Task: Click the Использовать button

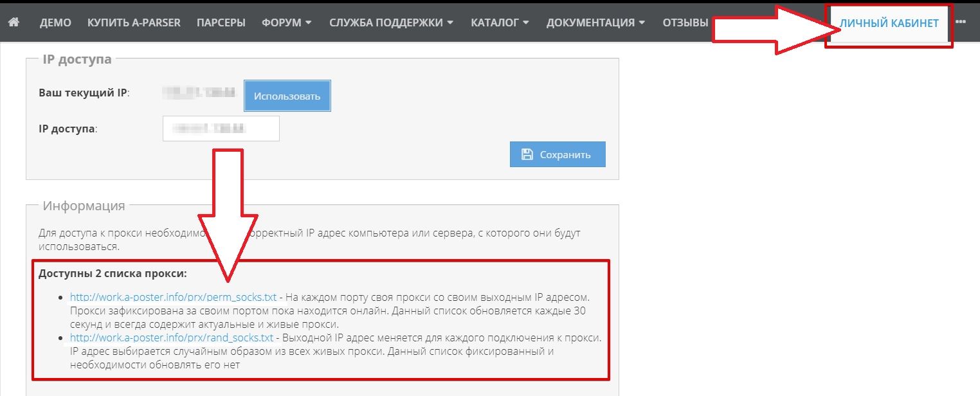Action: (x=287, y=96)
